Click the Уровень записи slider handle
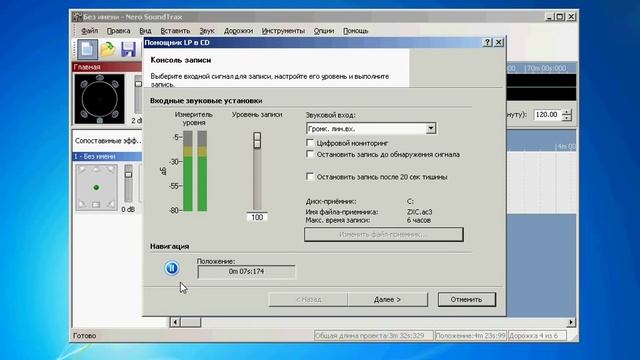The image size is (640, 360). 257,140
